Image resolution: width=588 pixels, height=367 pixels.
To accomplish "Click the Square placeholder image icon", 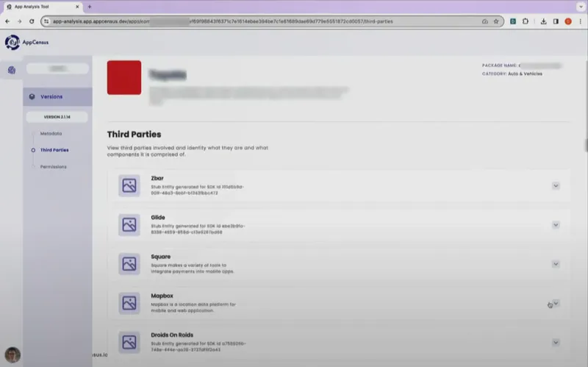I will pos(129,264).
